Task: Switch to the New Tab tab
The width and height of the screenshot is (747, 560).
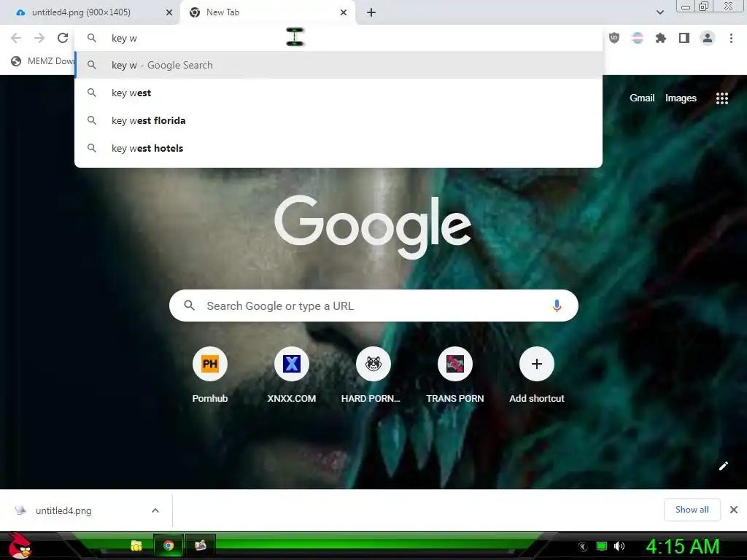Action: pos(267,12)
